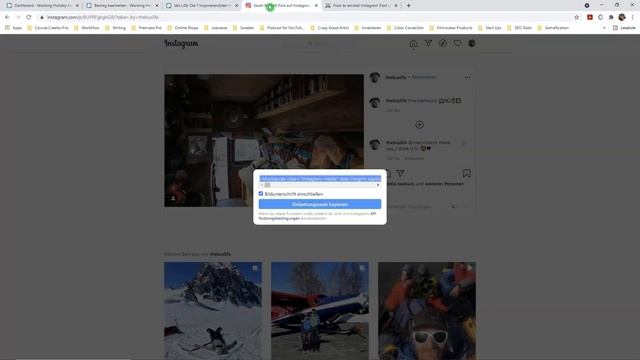Open 'Workflow' bookmark folder

click(x=87, y=28)
